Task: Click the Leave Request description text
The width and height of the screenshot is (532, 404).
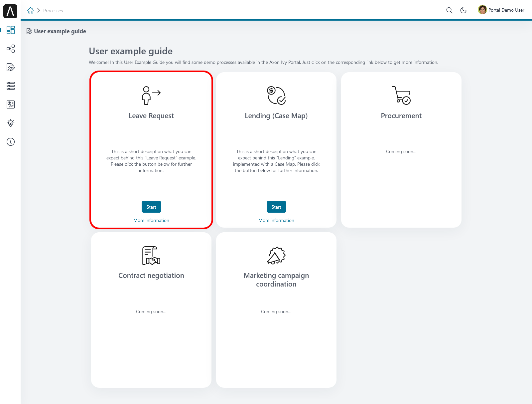Action: point(151,161)
